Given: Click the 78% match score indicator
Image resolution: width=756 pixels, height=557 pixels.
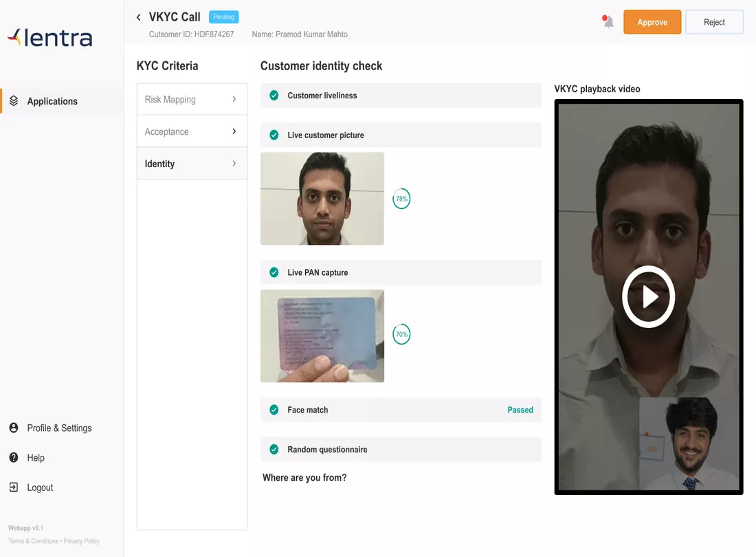Looking at the screenshot, I should pyautogui.click(x=401, y=199).
